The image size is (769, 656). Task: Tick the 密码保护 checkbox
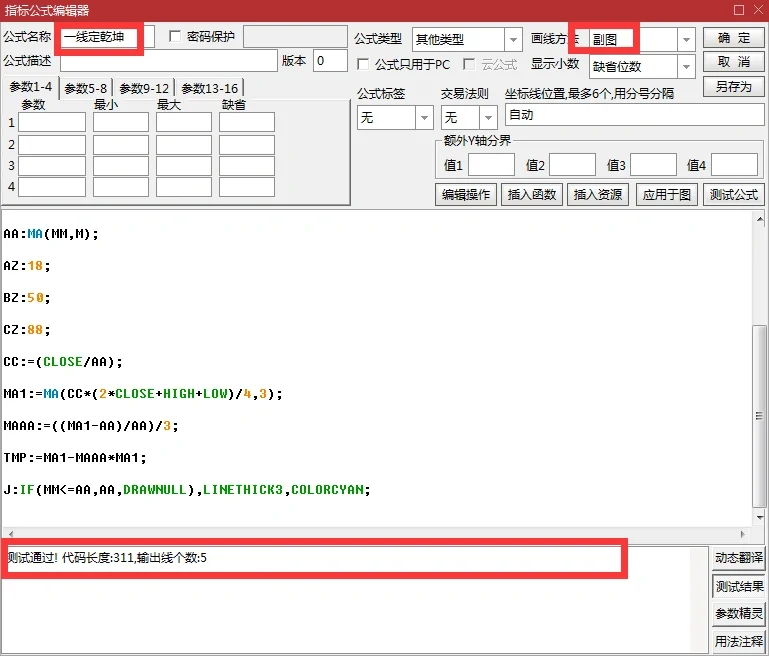175,36
